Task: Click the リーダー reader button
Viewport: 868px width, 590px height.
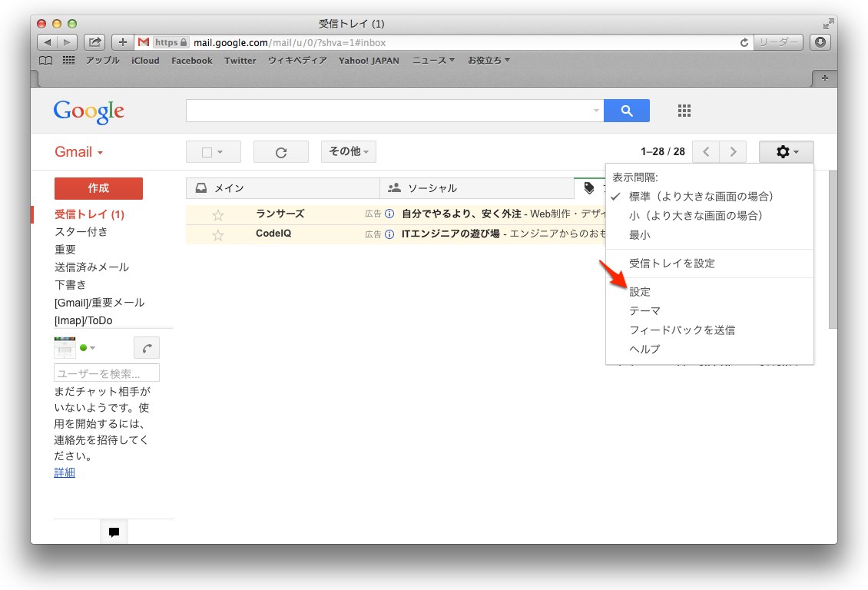Action: [778, 42]
